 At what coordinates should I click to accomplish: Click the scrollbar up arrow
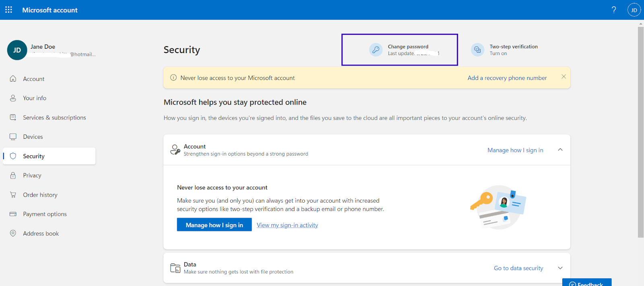[x=641, y=24]
